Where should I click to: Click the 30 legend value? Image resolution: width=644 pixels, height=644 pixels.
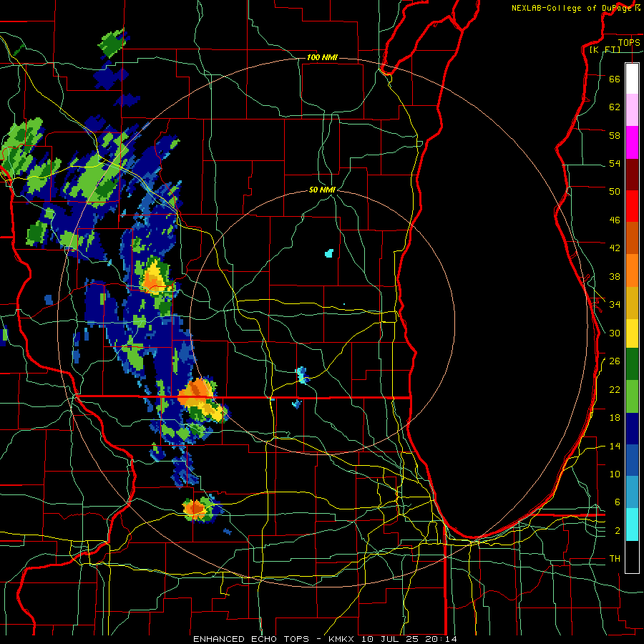tap(615, 333)
